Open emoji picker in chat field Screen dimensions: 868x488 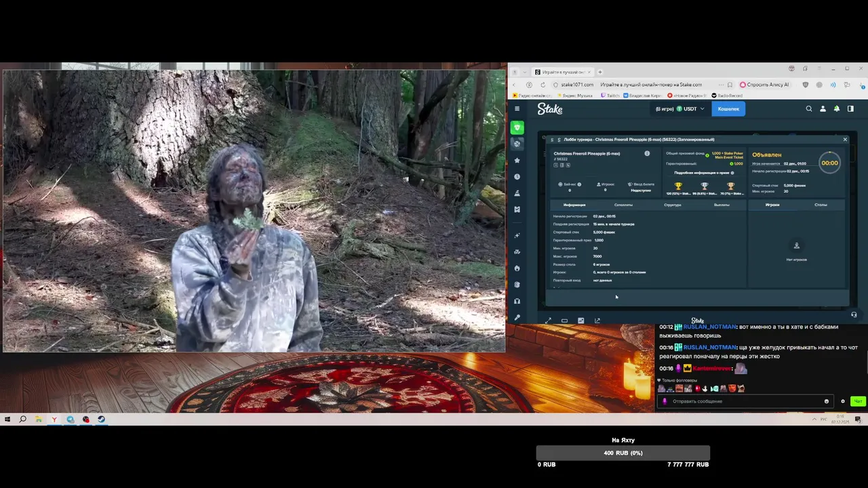tap(826, 401)
